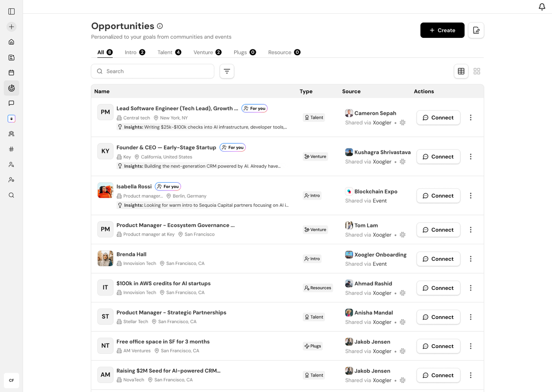Open the hashtag channels icon
Viewport: 552px width, 392px height.
[12, 149]
